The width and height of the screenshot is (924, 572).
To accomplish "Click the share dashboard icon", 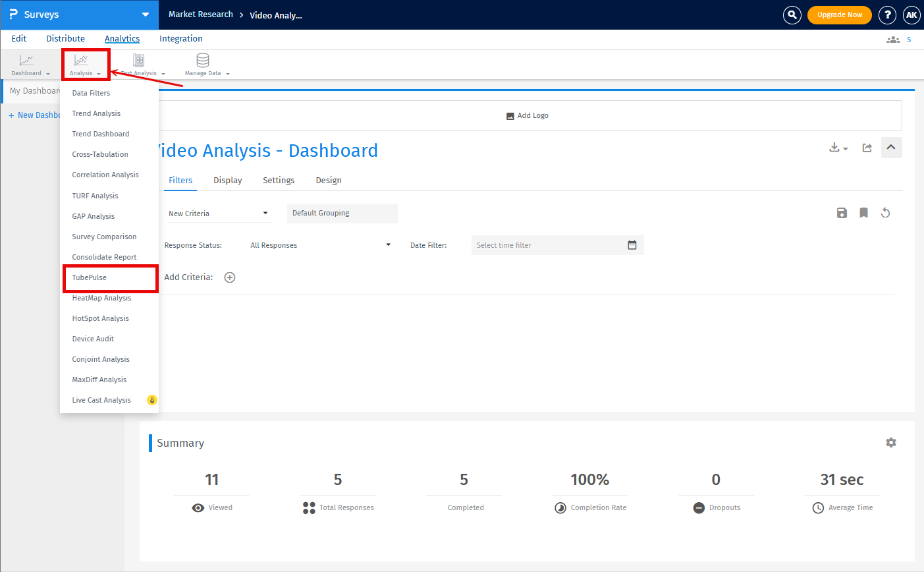I will pyautogui.click(x=867, y=148).
